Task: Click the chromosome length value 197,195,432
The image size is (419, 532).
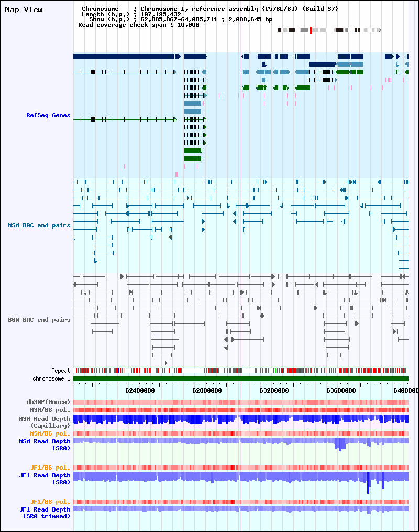Action: [161, 14]
